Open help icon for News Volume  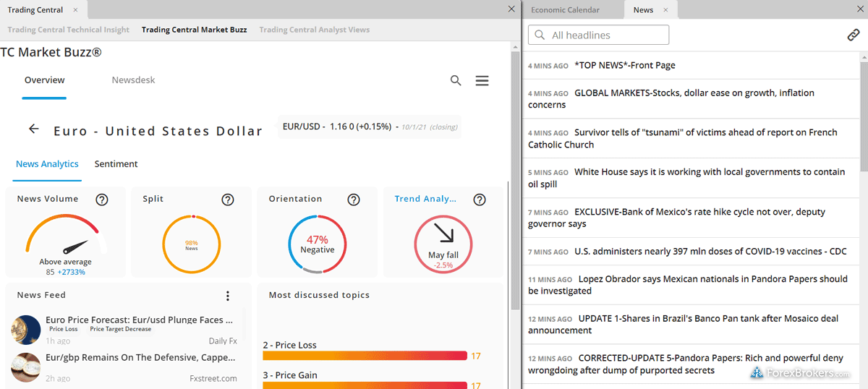[x=102, y=200]
